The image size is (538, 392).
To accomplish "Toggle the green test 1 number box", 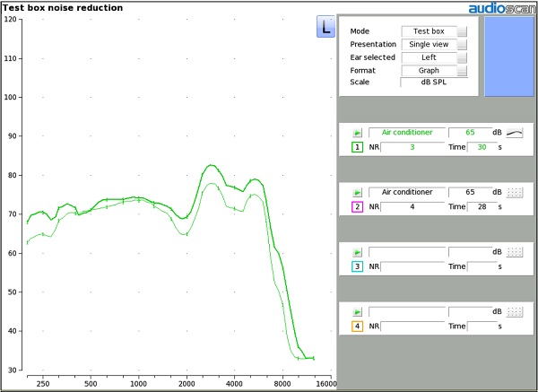I will [357, 147].
